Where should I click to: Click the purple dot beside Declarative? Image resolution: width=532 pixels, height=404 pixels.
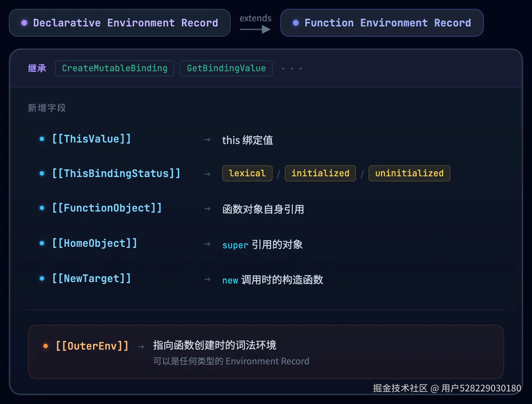tap(24, 23)
